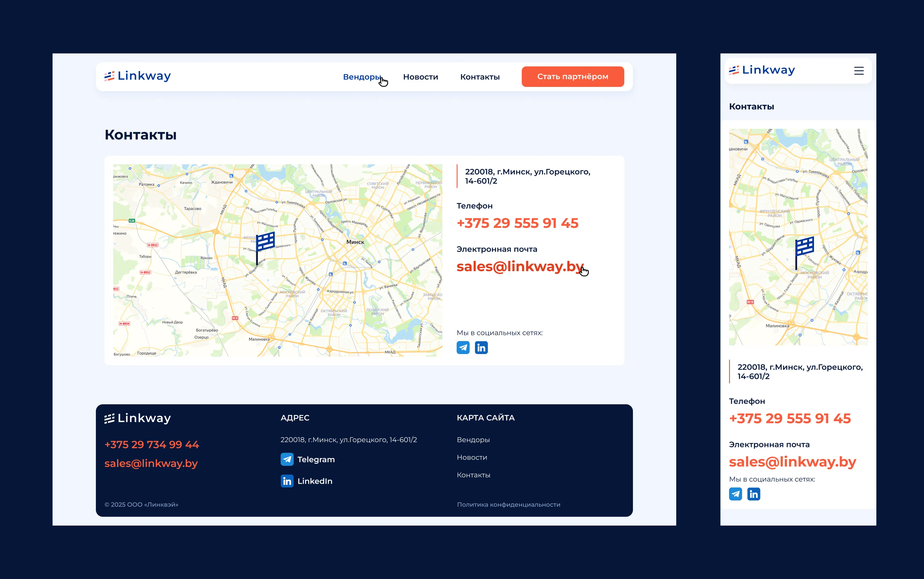Click the Телефон label in mobile view
Viewport: 924px width, 579px height.
[747, 401]
